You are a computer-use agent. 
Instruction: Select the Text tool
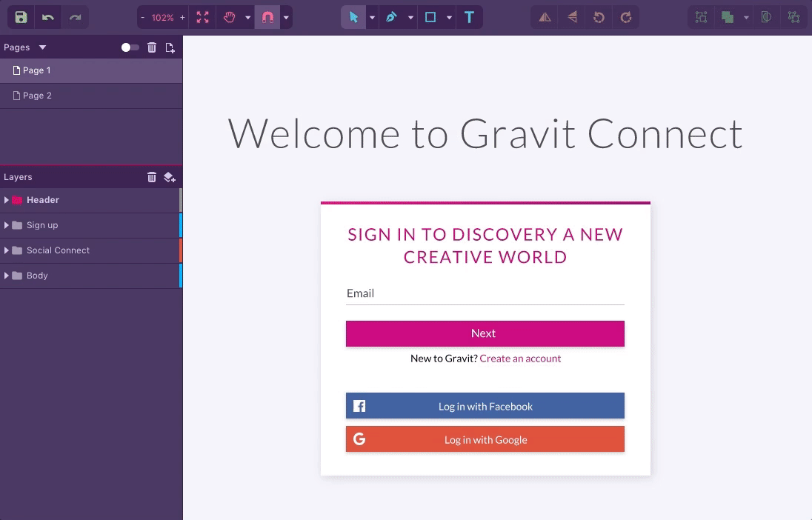point(469,17)
